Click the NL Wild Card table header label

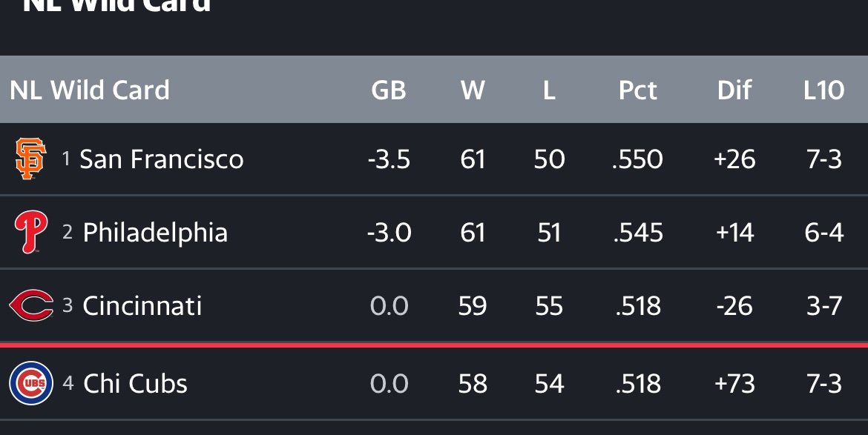point(90,90)
